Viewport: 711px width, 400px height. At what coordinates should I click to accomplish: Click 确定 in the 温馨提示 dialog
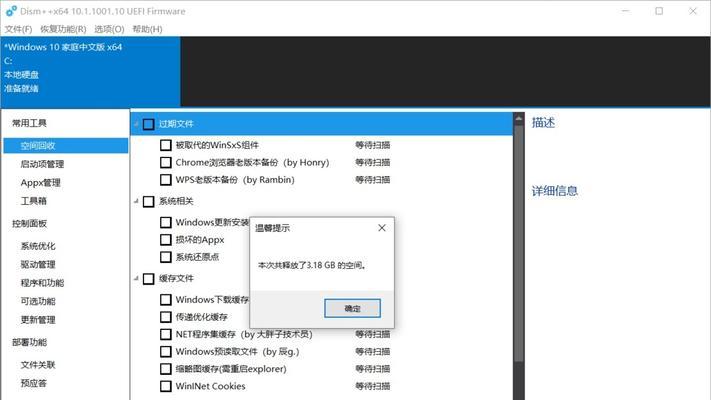pyautogui.click(x=352, y=308)
